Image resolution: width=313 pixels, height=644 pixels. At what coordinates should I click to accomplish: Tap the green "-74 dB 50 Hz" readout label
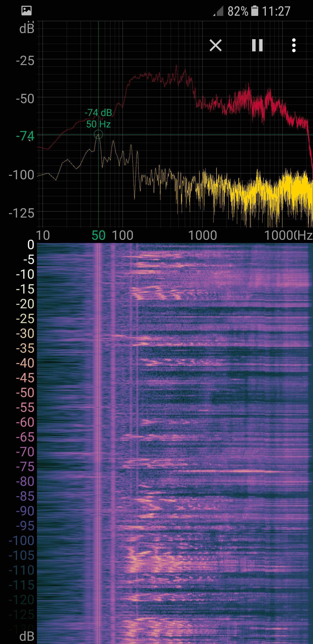(x=98, y=118)
